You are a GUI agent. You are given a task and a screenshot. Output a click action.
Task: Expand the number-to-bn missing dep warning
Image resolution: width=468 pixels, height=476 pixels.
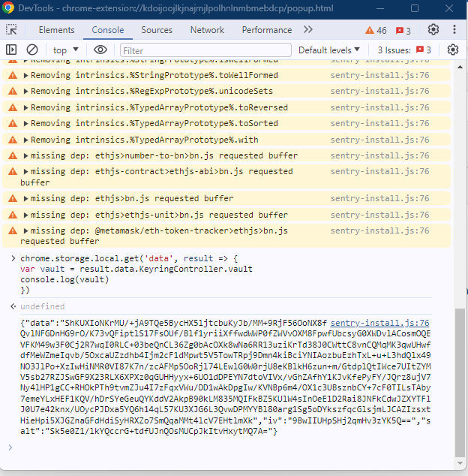(x=25, y=155)
